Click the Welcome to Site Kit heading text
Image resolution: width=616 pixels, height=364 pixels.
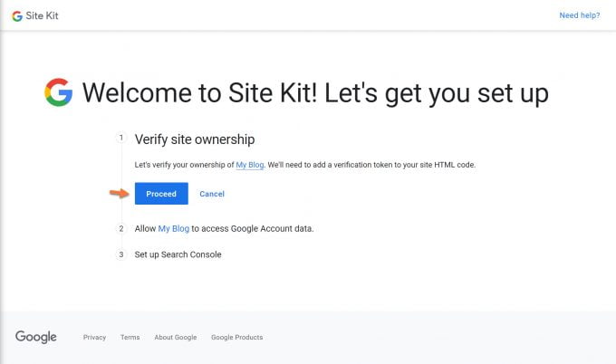coord(314,92)
